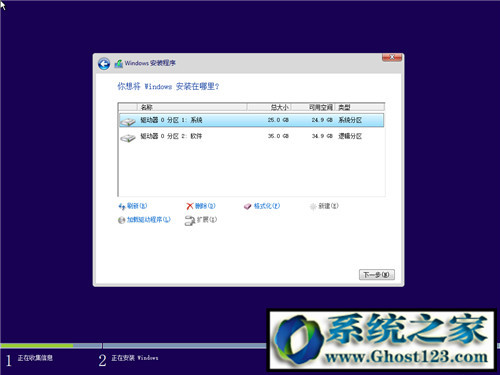Format the selected partition via 格式化(F)
This screenshot has height=375, width=500.
tap(267, 206)
